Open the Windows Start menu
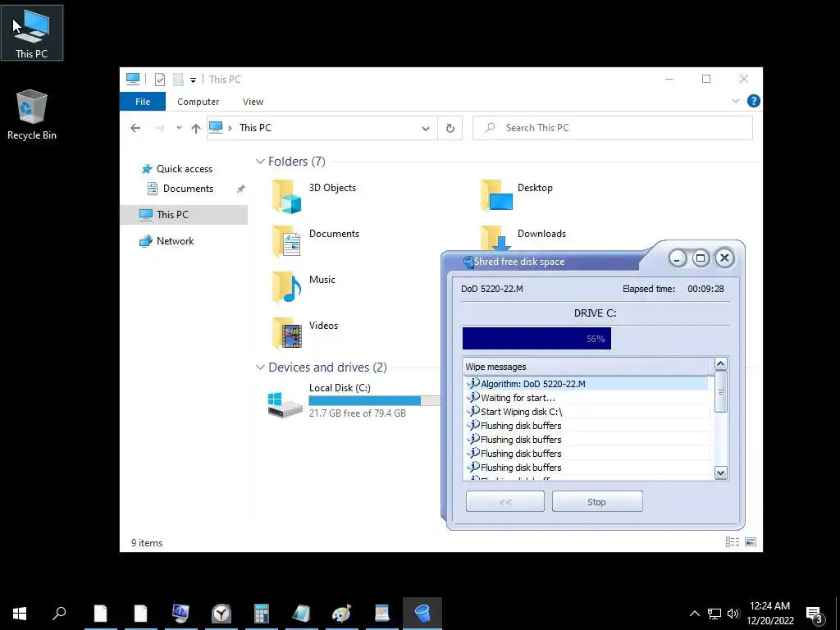840x630 pixels. 20,614
